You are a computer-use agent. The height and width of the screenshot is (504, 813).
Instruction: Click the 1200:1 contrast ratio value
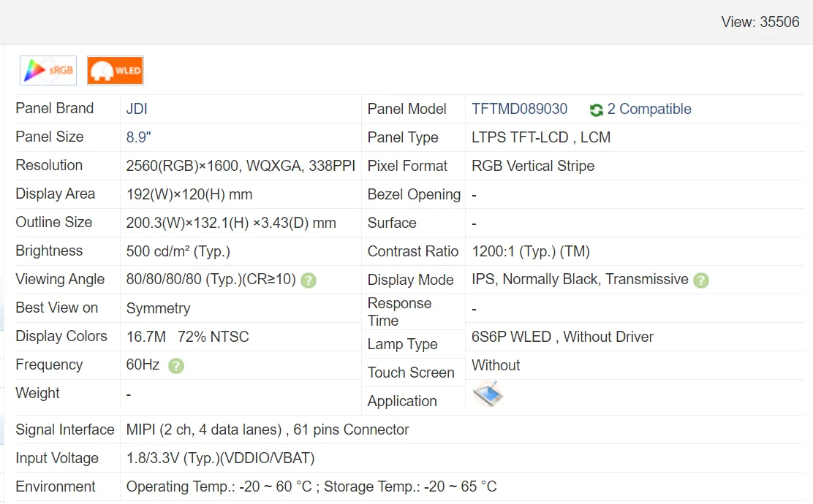(531, 251)
